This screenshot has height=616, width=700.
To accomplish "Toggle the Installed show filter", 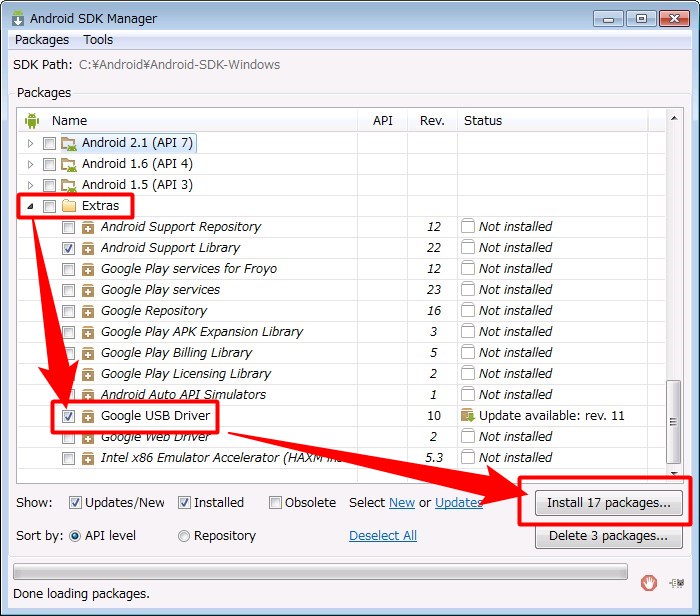I will 184,503.
